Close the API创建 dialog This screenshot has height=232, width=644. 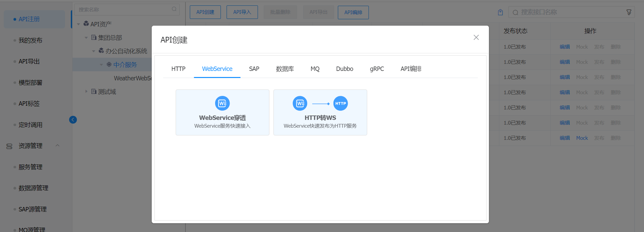[476, 37]
